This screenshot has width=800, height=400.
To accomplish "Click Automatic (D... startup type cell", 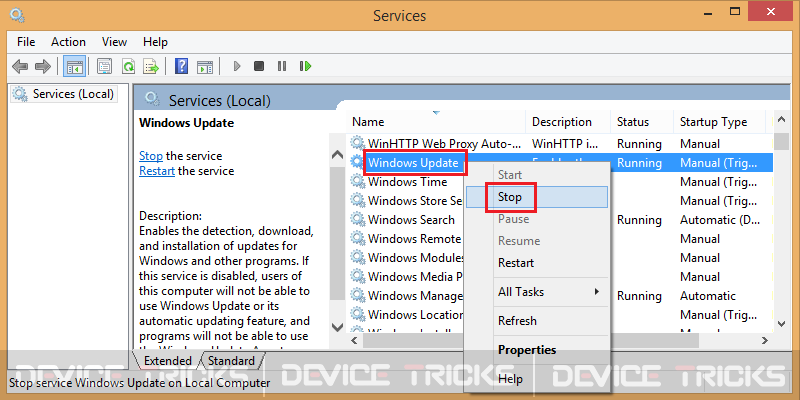I will (x=719, y=220).
